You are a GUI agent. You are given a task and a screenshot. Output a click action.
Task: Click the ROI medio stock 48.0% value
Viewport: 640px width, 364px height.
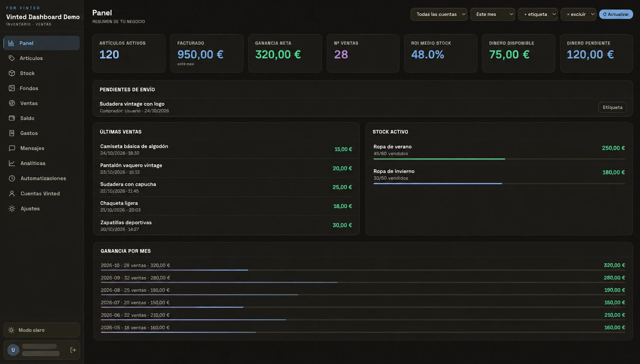click(427, 55)
